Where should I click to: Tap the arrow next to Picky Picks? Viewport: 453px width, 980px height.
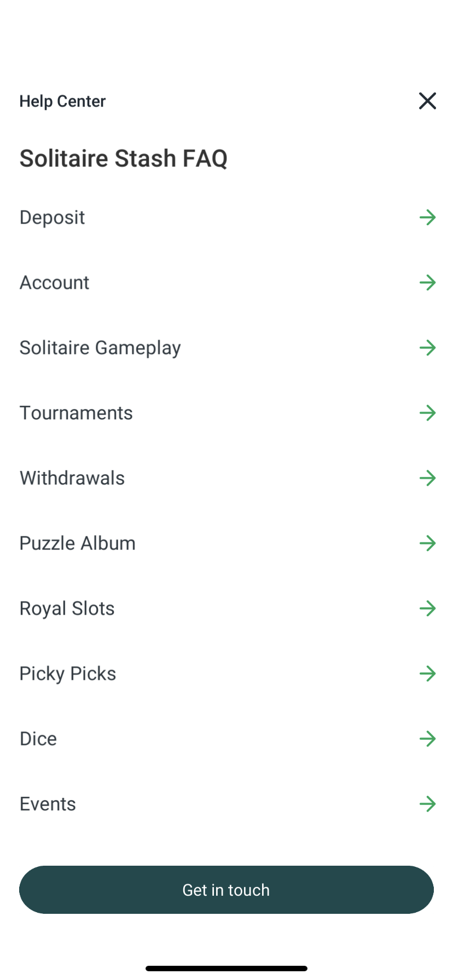(427, 673)
